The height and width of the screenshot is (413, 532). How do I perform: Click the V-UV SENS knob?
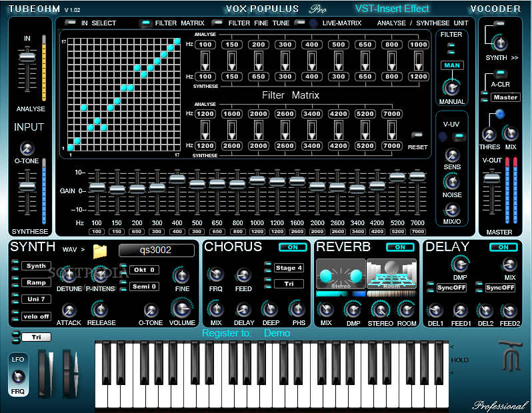[x=452, y=155]
